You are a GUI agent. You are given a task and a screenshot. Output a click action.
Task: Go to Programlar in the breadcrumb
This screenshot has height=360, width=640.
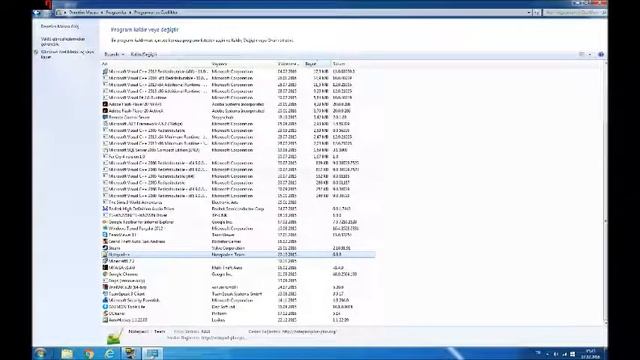pos(116,13)
